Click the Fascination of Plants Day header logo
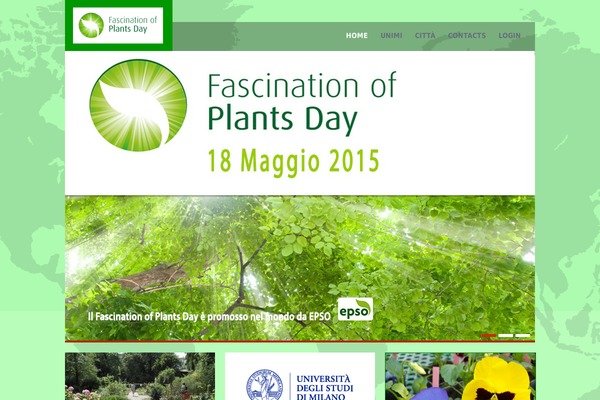 pos(118,25)
